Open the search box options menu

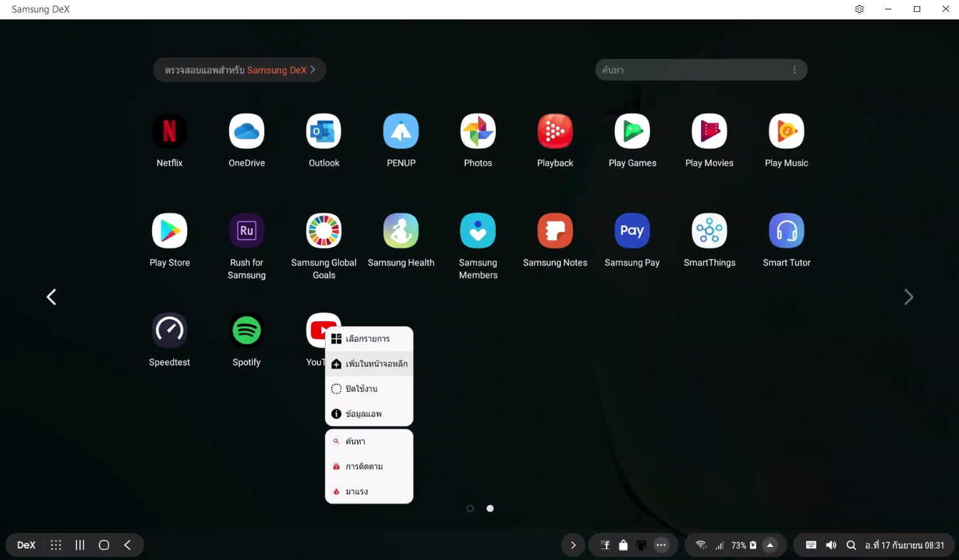(x=794, y=70)
